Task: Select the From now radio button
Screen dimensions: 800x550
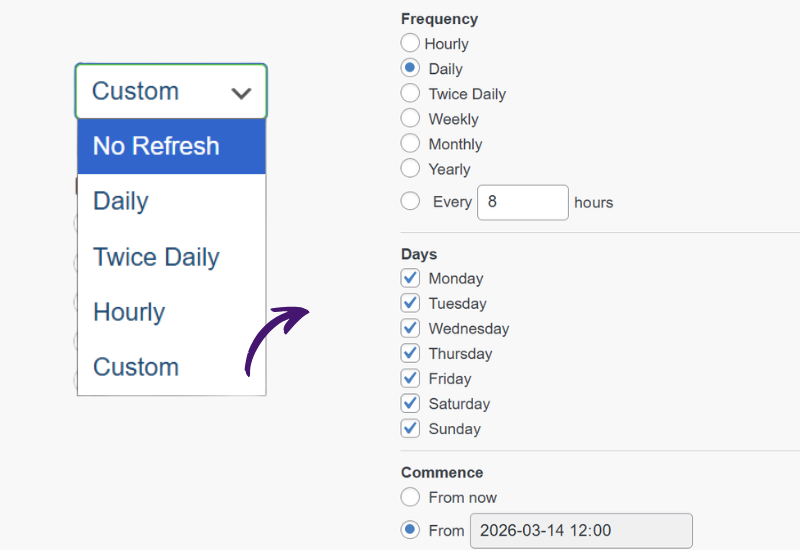Action: click(x=410, y=497)
